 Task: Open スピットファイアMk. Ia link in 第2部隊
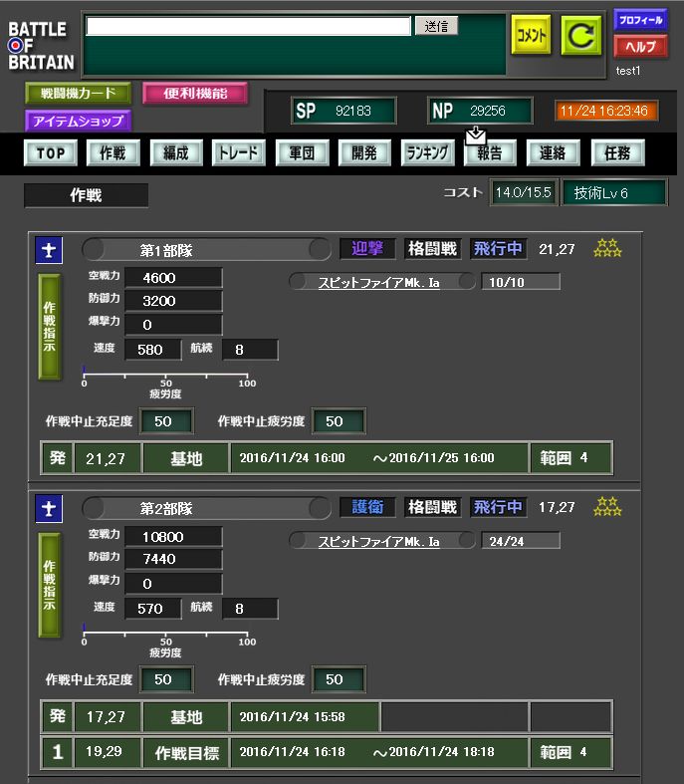click(378, 542)
